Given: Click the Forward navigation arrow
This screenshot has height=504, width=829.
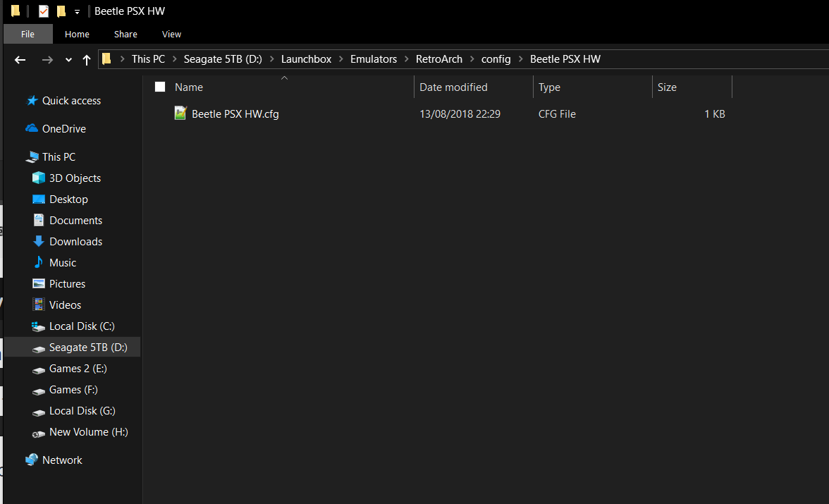Looking at the screenshot, I should 47,60.
